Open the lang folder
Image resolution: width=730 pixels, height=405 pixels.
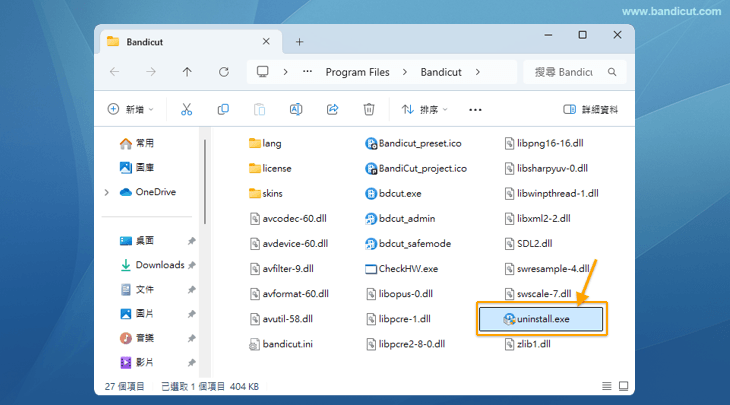coord(265,143)
